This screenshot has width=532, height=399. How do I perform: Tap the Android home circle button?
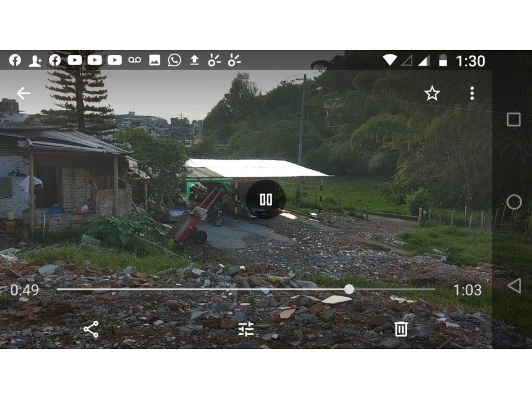pos(514,202)
